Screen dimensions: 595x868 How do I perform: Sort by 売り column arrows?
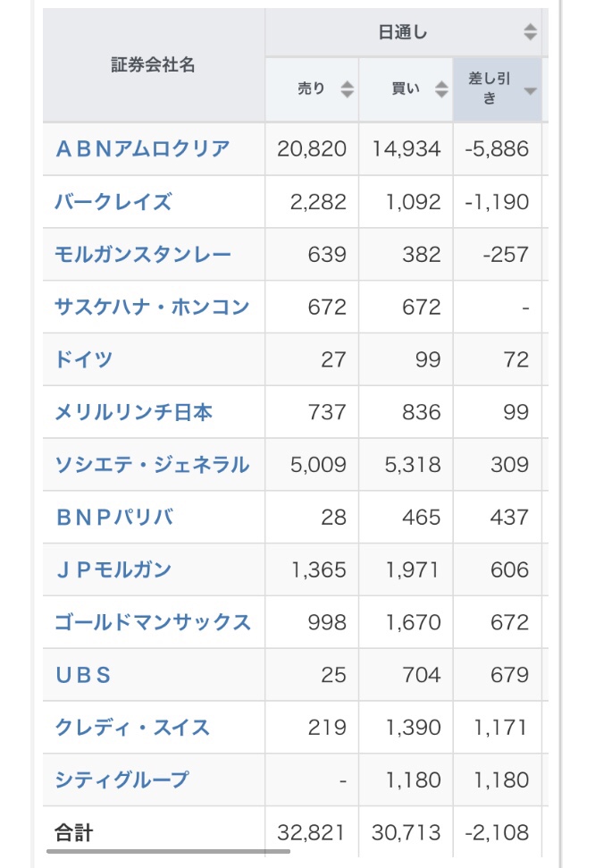(x=347, y=89)
